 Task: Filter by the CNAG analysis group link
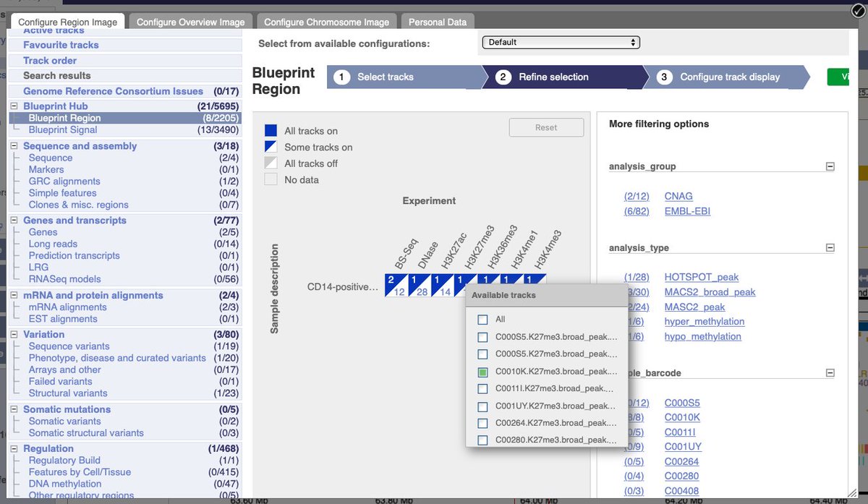678,197
